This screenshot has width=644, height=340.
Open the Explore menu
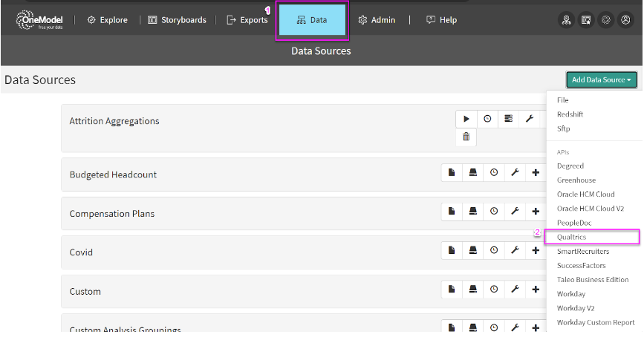(x=108, y=20)
